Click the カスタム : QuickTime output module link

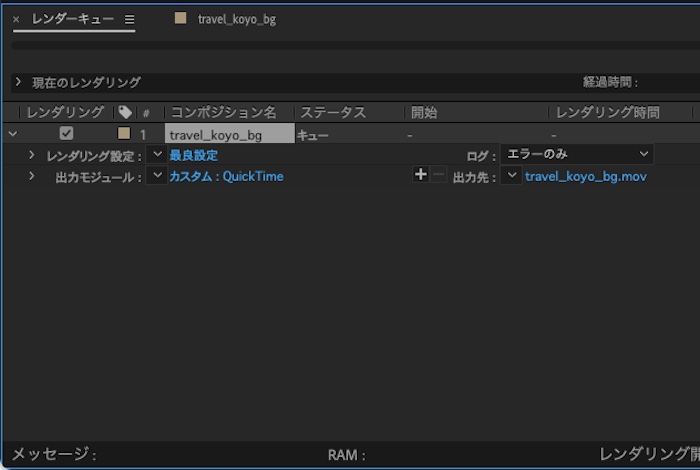[226, 176]
